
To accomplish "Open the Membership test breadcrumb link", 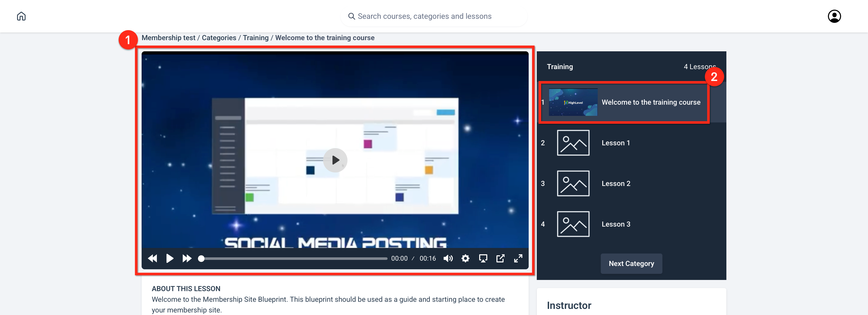I will [168, 38].
